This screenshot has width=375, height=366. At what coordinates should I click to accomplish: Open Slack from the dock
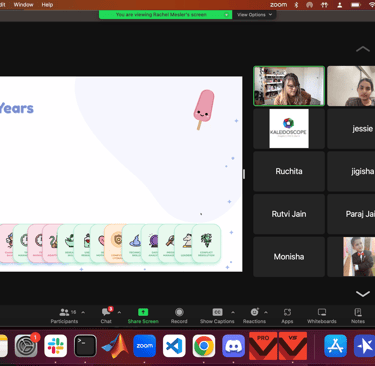(55, 346)
